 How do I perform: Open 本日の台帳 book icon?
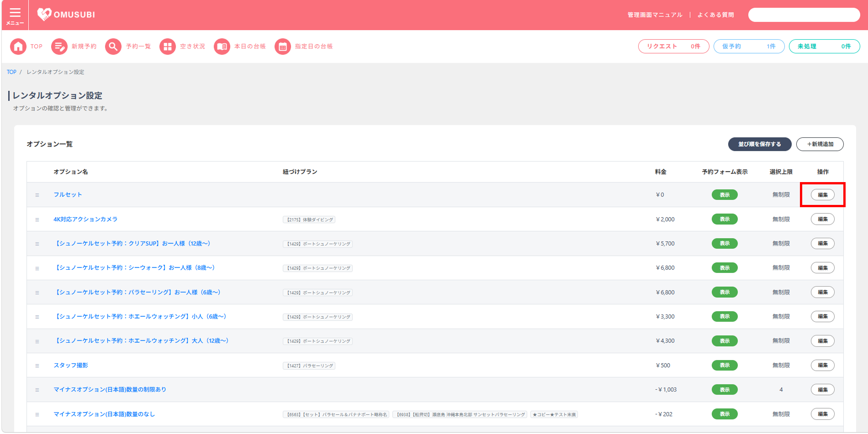(222, 47)
